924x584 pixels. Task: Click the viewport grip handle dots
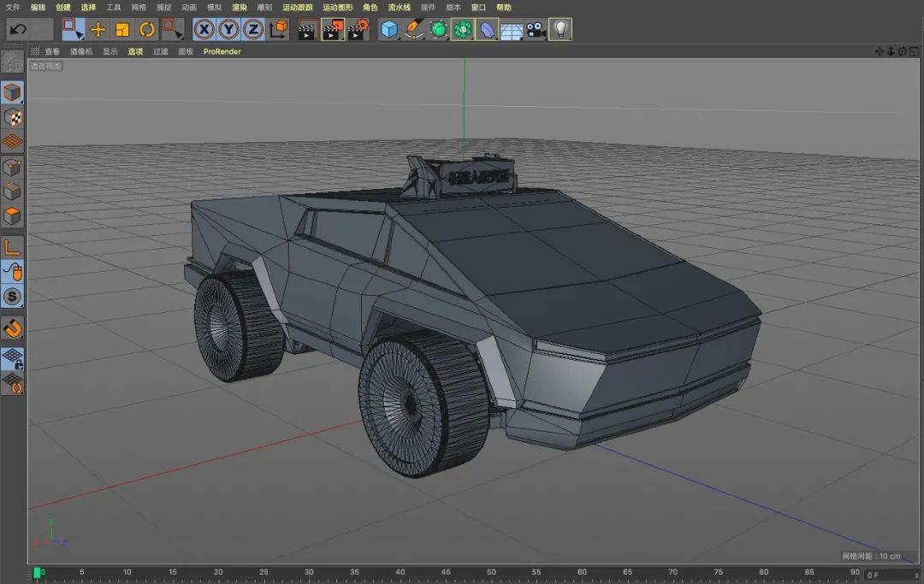(x=35, y=51)
